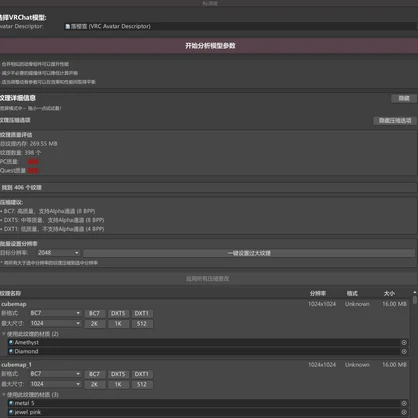The width and height of the screenshot is (418, 418).
Task: Click the cubemap texture name label
Action: pyautogui.click(x=14, y=304)
